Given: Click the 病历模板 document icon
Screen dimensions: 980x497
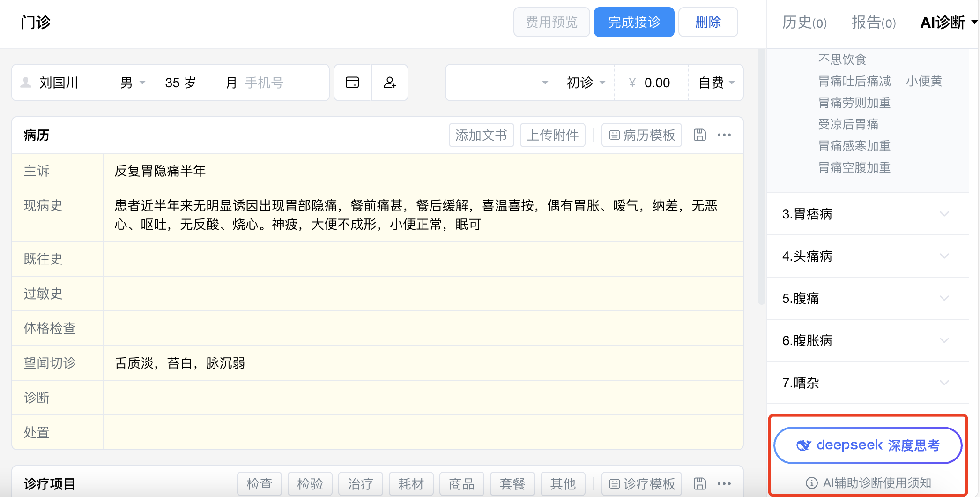Looking at the screenshot, I should [x=615, y=135].
